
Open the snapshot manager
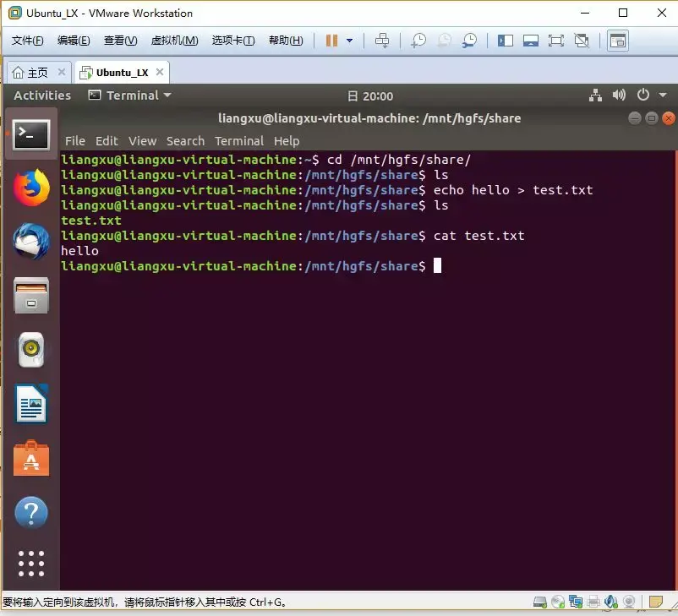[x=469, y=41]
